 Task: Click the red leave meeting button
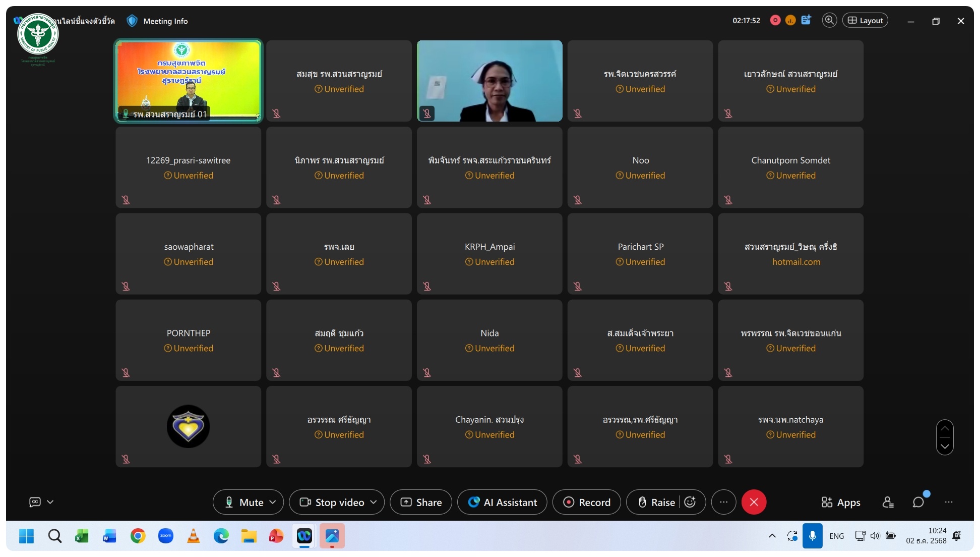click(754, 502)
